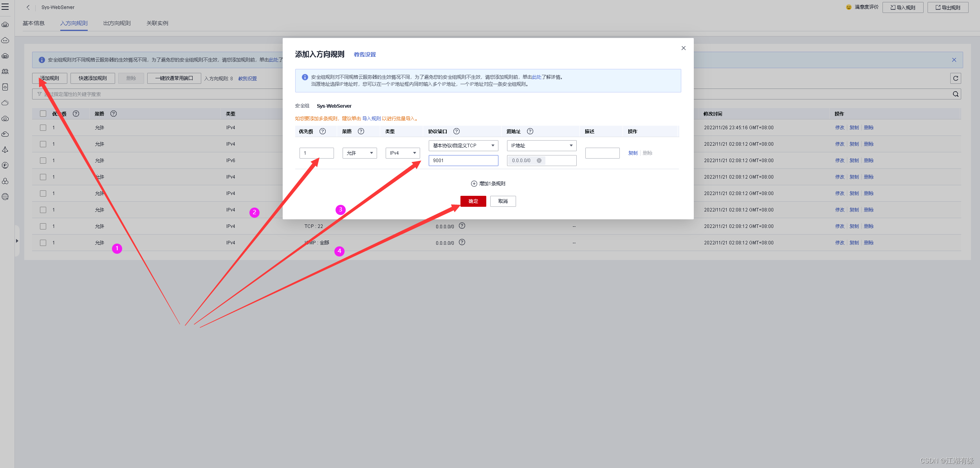The height and width of the screenshot is (468, 980).
Task: Open the 允许 policy dropdown
Action: (x=359, y=153)
